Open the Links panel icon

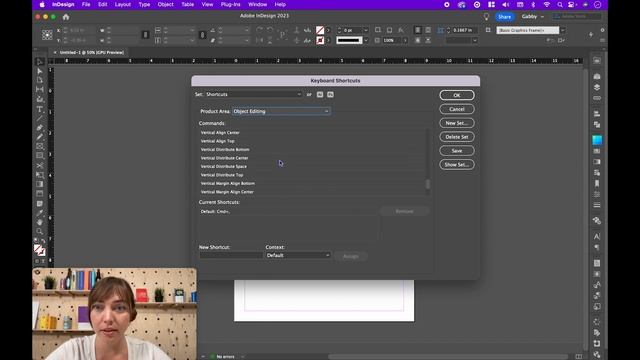597,98
